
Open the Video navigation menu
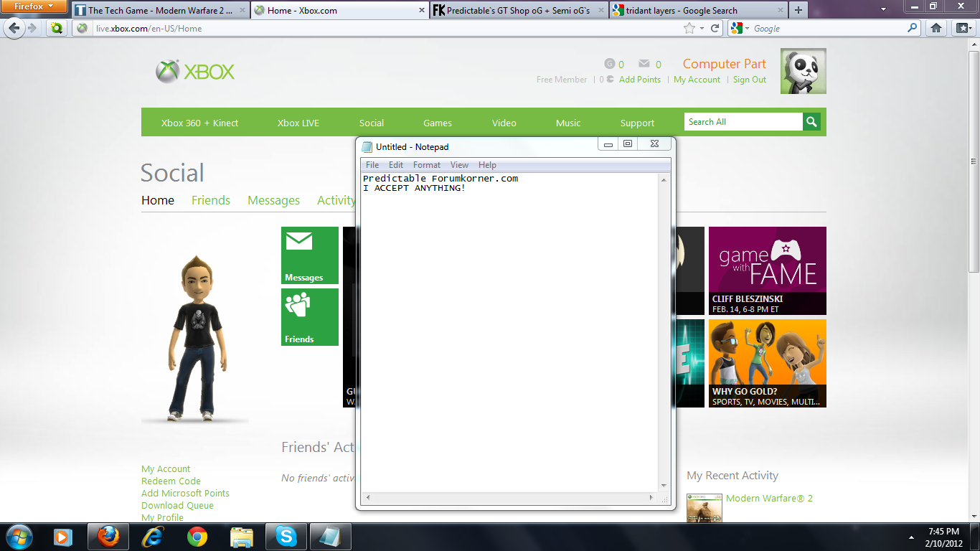pyautogui.click(x=504, y=123)
